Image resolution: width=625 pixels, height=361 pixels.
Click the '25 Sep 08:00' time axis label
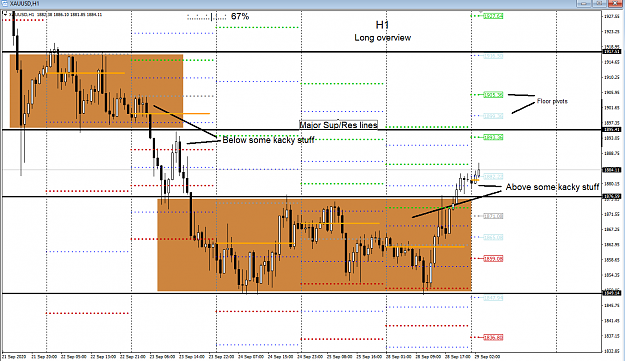[x=339, y=357]
